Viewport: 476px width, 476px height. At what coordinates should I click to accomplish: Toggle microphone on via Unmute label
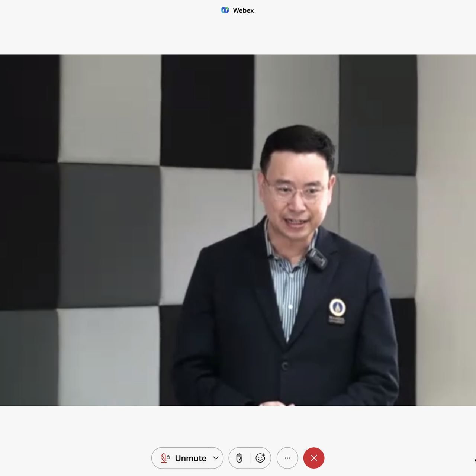190,458
